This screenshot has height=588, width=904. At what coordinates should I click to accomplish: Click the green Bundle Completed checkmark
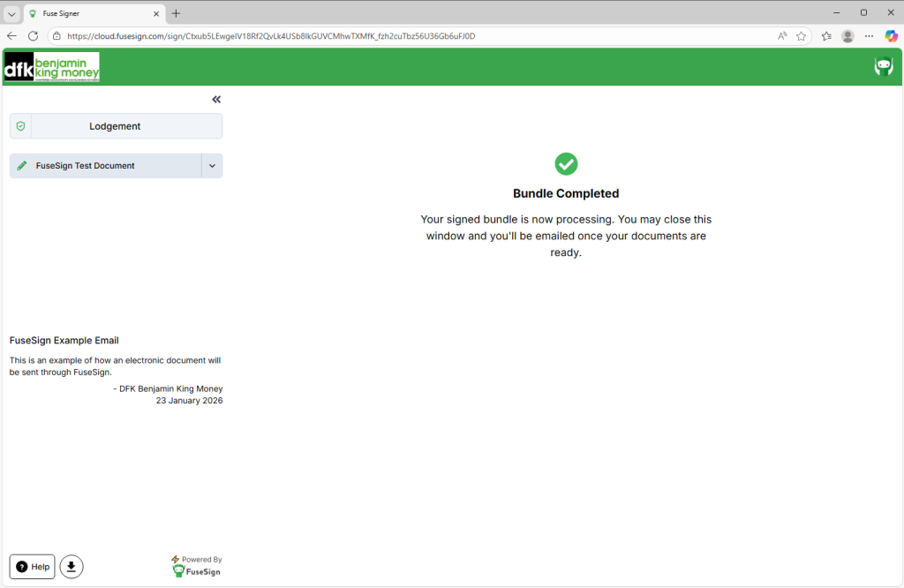[x=566, y=163]
